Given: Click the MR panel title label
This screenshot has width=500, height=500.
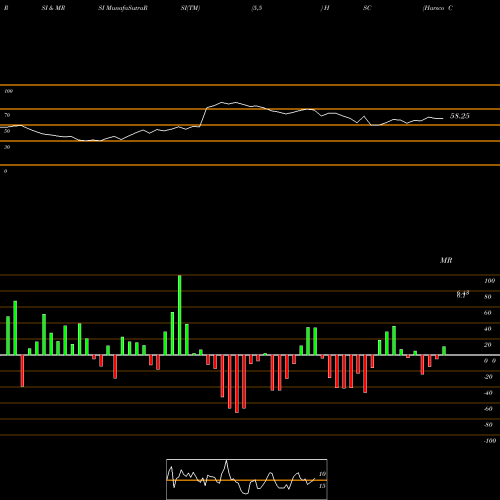Looking at the screenshot, I should [446, 260].
